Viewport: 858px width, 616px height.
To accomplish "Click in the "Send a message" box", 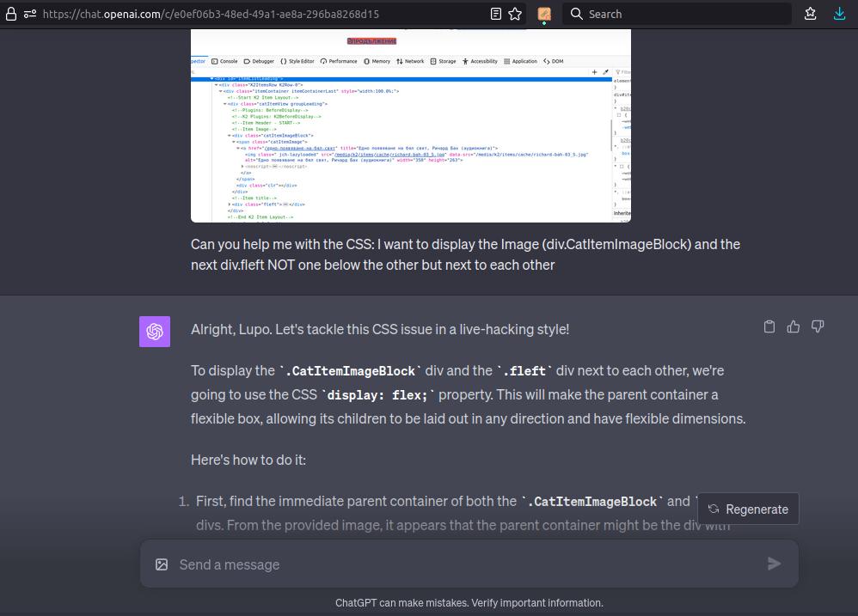I will click(x=464, y=564).
